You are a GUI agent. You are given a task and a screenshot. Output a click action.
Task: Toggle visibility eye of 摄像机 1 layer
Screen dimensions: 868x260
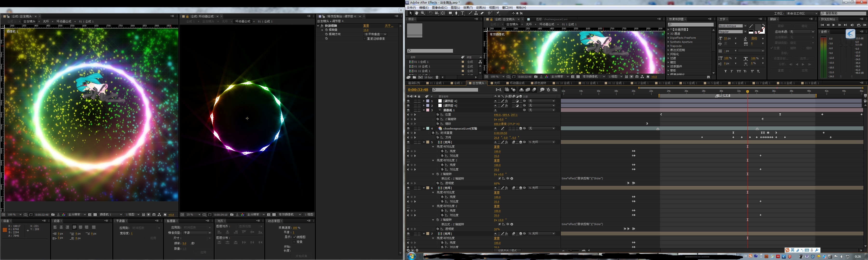408,110
